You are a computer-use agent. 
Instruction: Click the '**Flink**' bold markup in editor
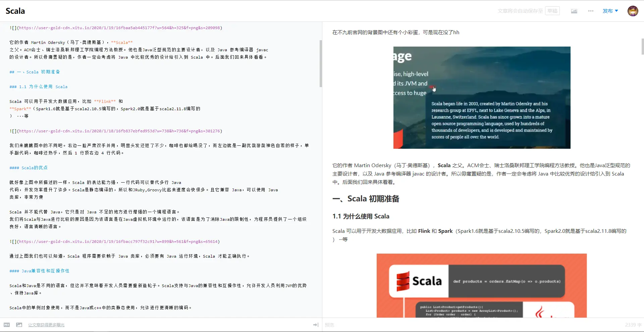point(105,102)
